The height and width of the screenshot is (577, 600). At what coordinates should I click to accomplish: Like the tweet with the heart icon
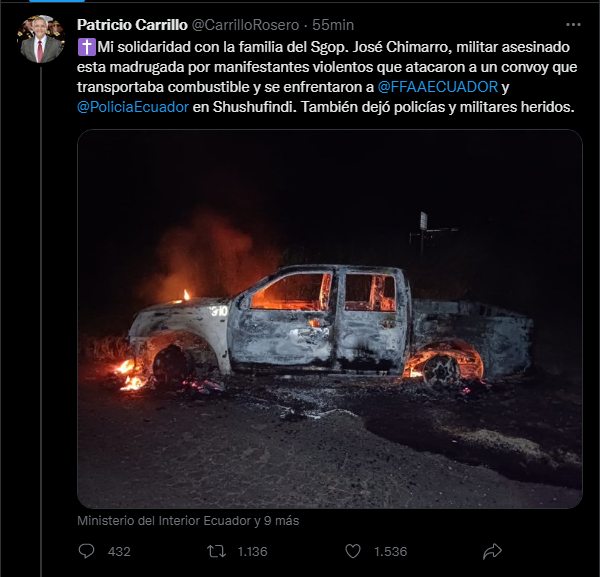tap(353, 551)
